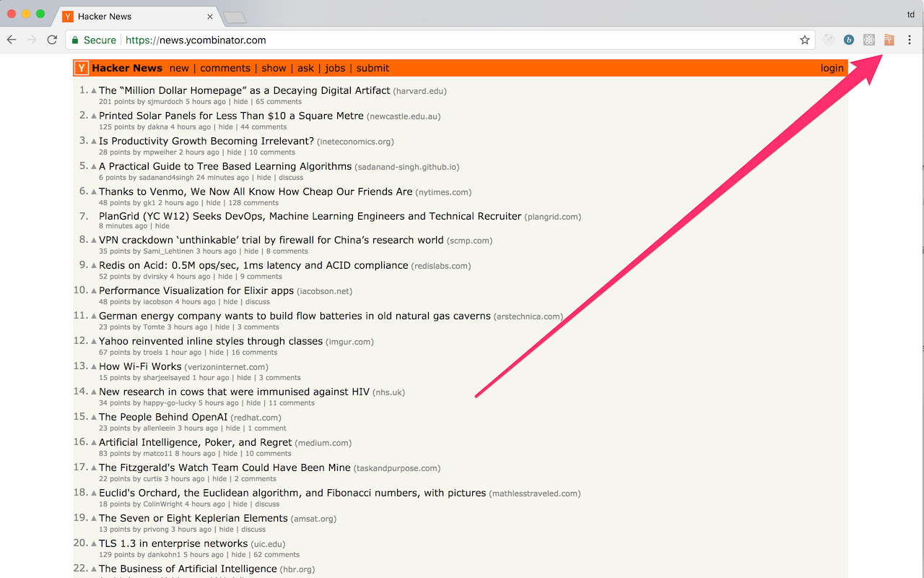Image resolution: width=924 pixels, height=578 pixels.
Task: Bookmark this page with the star icon
Action: click(x=805, y=40)
